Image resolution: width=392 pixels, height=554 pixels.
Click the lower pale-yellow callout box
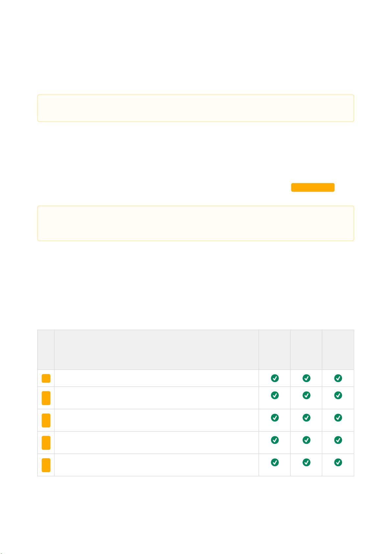[x=196, y=223]
